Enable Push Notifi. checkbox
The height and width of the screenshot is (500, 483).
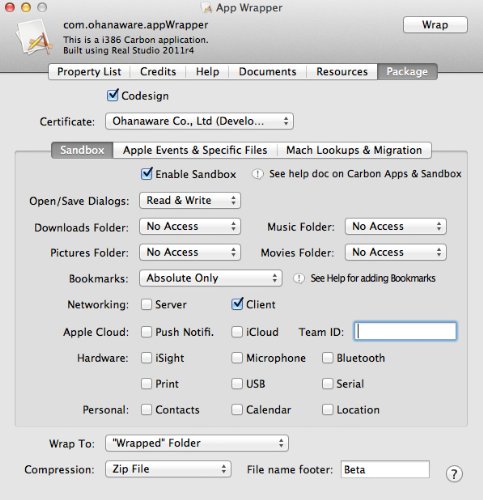146,332
